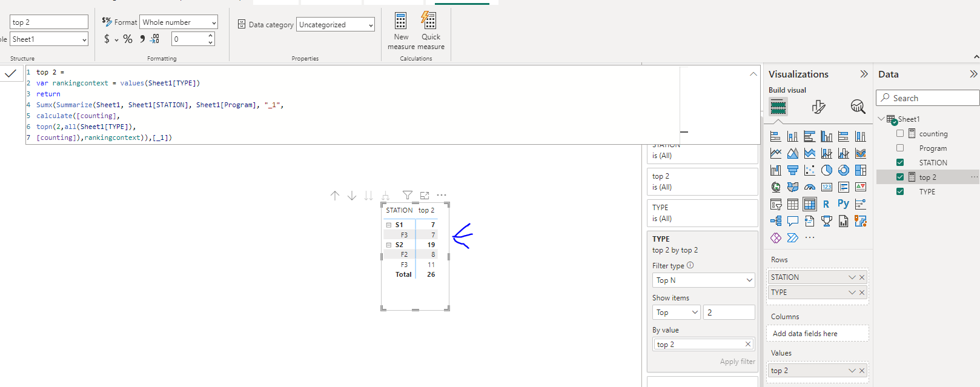Collapse the S1 row in the matrix
Image resolution: width=980 pixels, height=387 pixels.
point(389,225)
